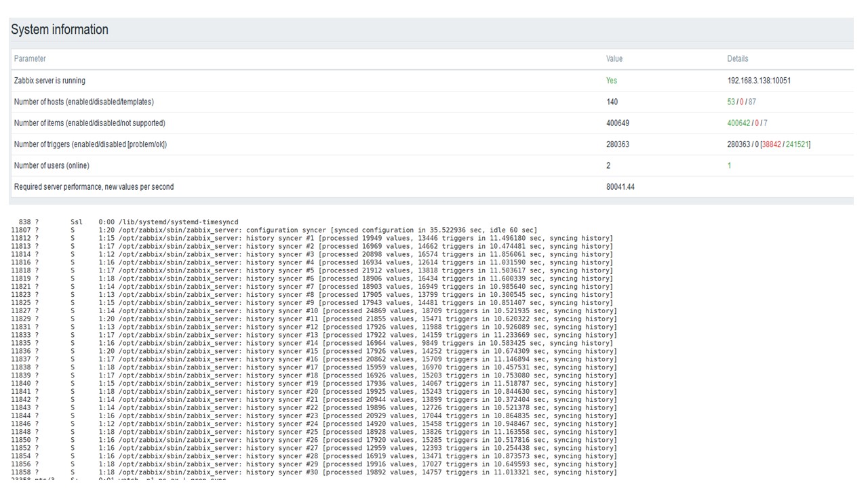Click the history syncer #18 line

pyautogui.click(x=314, y=375)
